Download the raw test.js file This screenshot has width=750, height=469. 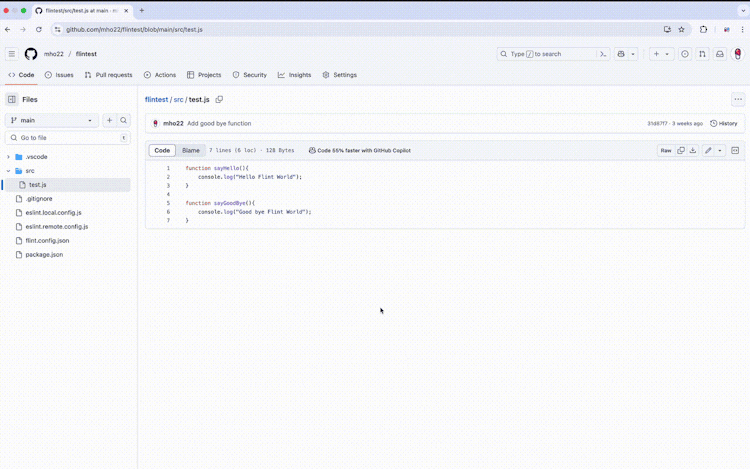[693, 151]
